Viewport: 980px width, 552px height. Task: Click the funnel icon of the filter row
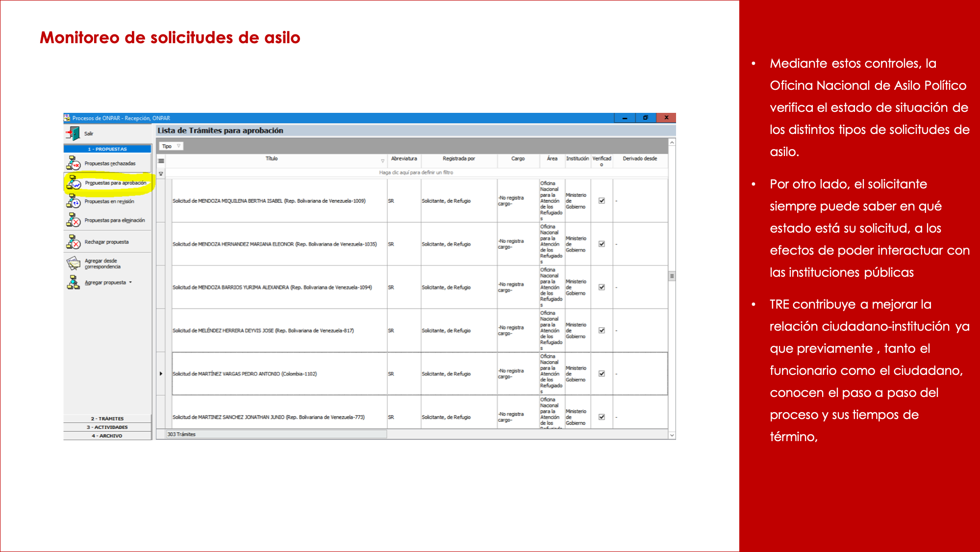(x=161, y=174)
